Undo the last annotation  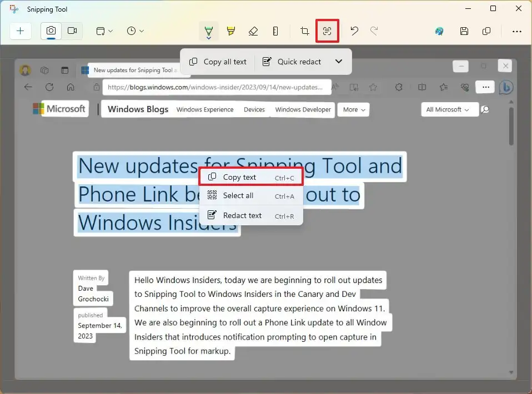(354, 31)
